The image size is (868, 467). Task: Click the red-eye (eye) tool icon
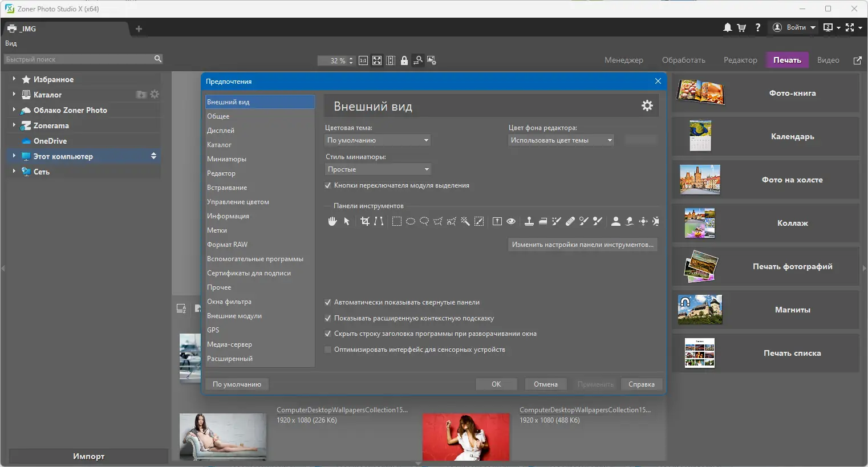[x=511, y=221]
